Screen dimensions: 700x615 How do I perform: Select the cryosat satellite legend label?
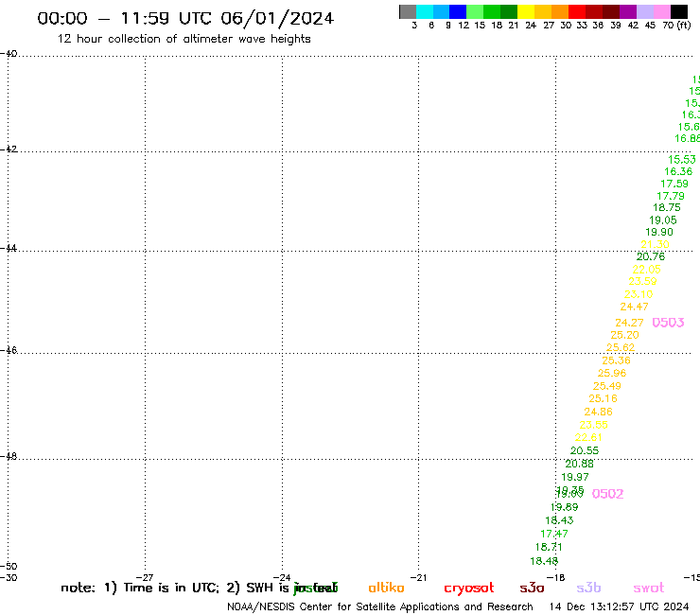pos(469,589)
